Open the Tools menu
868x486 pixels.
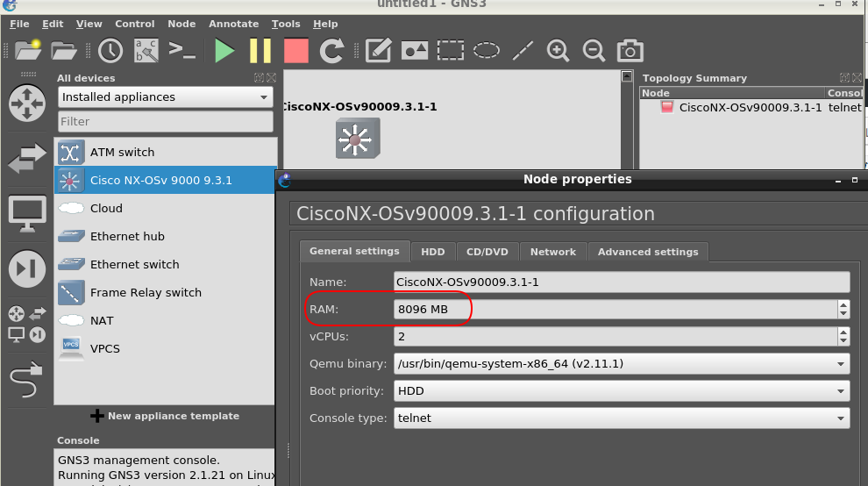point(286,24)
